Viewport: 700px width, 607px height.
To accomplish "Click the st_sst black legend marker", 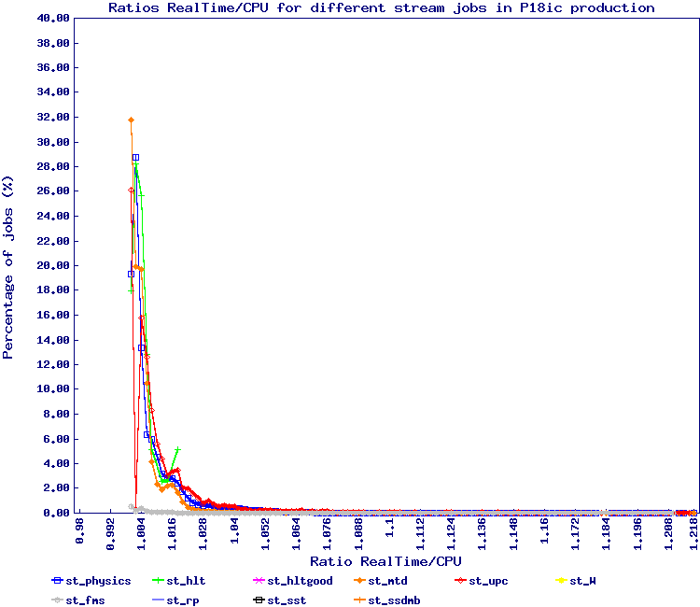I will (259, 600).
